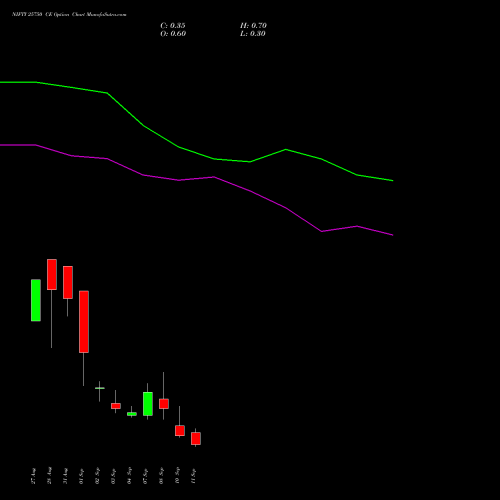Select the red candlestick for 31 Aug
Image resolution: width=500 pixels, height=500 pixels.
click(68, 282)
